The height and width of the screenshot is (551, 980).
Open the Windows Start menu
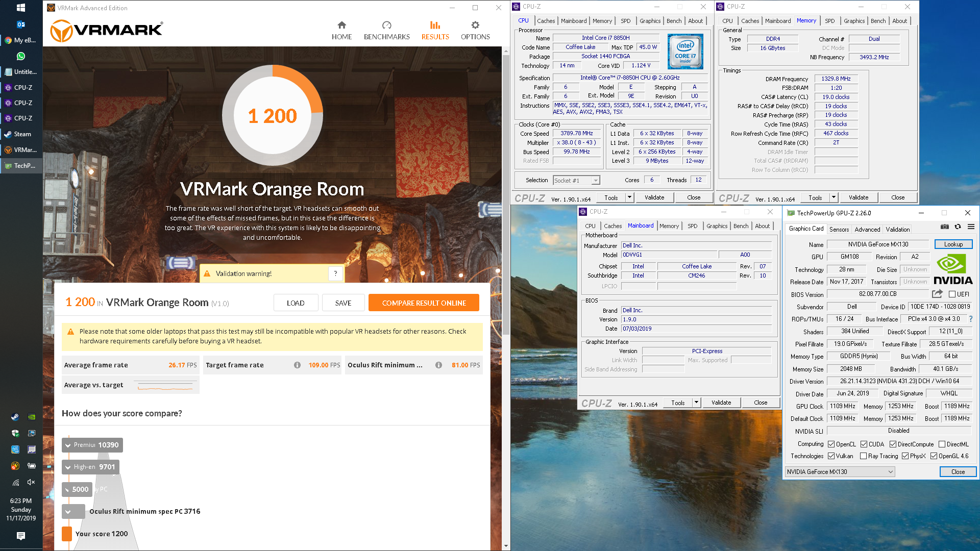click(21, 8)
